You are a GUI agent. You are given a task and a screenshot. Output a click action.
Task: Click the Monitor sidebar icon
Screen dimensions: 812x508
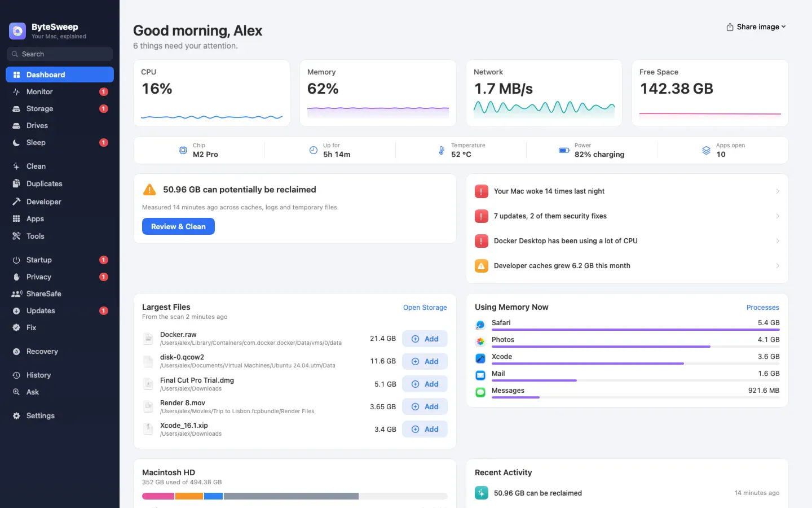pyautogui.click(x=16, y=91)
